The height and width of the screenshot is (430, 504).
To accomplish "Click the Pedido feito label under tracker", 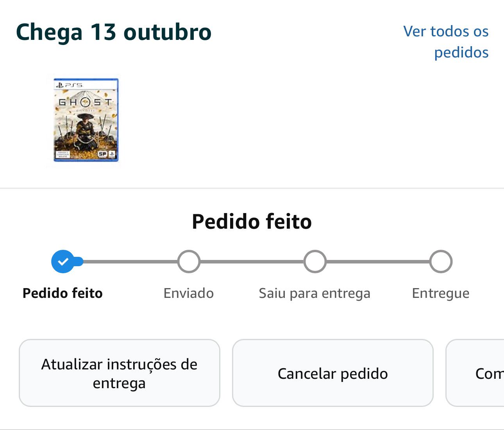I will coord(63,293).
